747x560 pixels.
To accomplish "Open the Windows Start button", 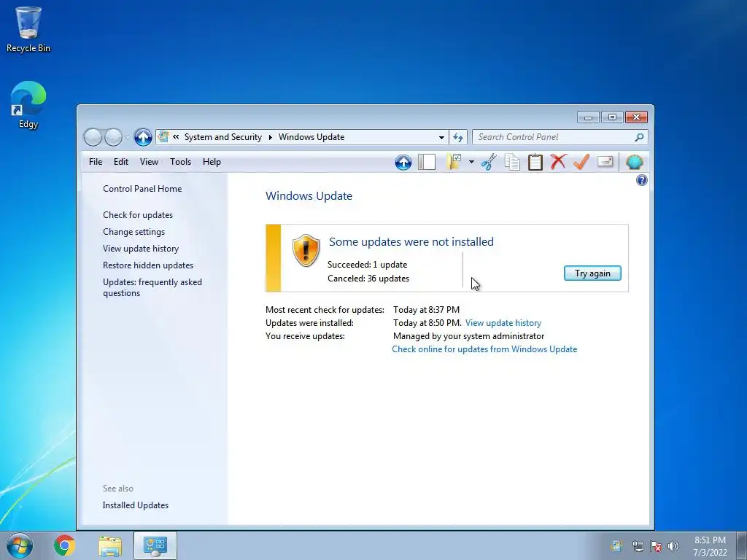I will 20,545.
